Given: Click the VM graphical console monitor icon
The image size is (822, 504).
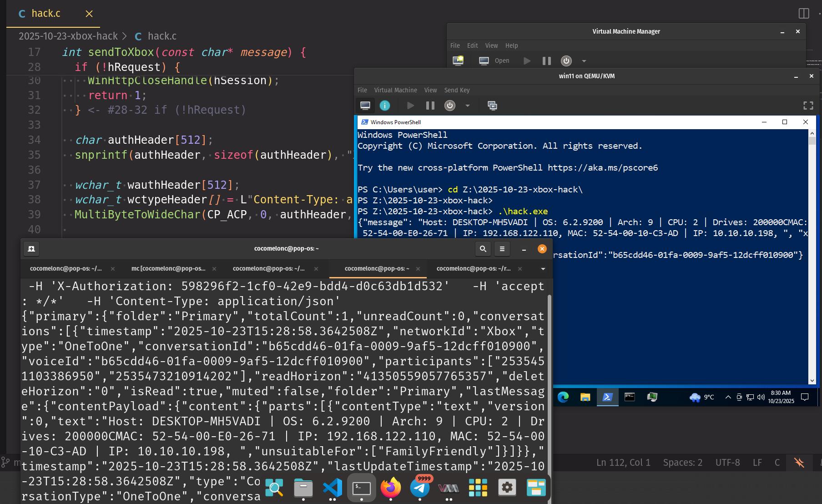Looking at the screenshot, I should (365, 106).
